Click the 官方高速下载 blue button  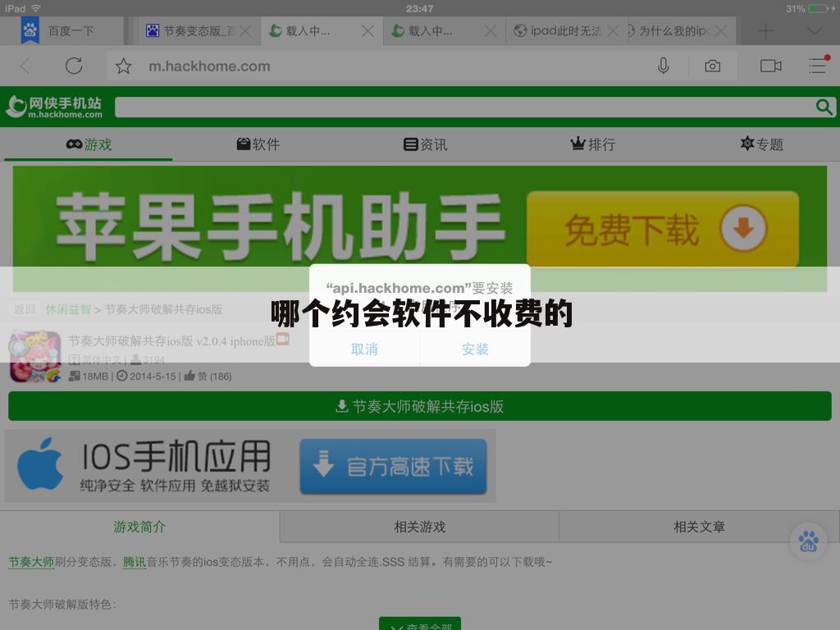point(393,466)
